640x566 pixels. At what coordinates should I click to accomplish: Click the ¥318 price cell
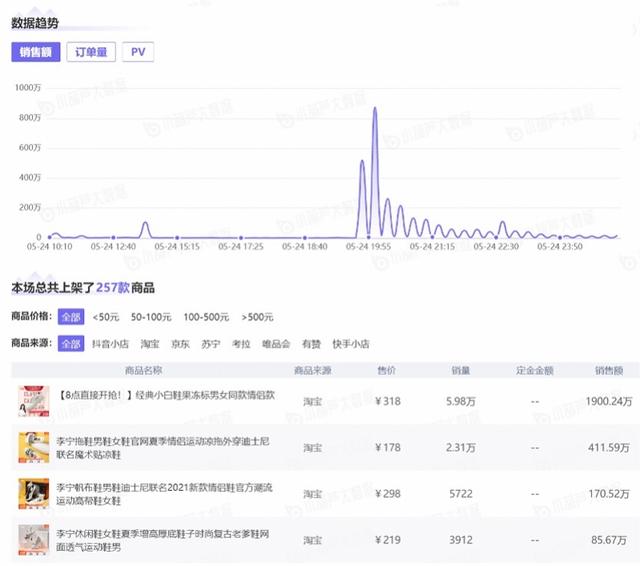pyautogui.click(x=388, y=401)
